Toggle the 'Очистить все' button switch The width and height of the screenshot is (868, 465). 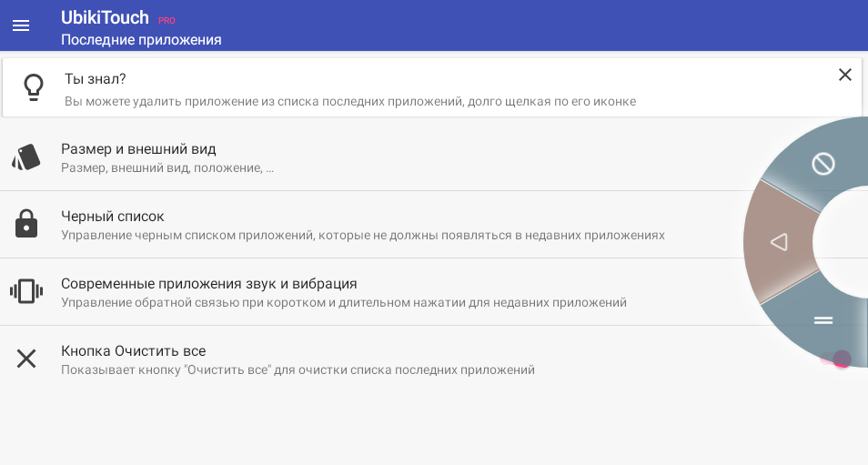point(835,359)
